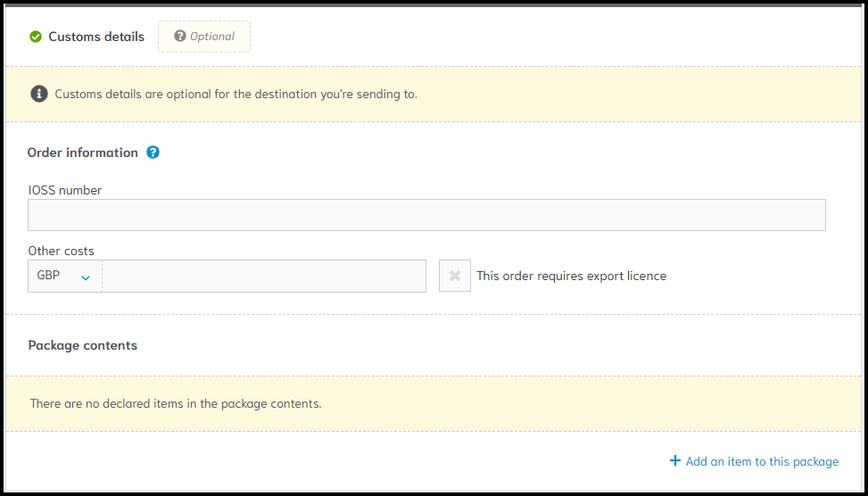This screenshot has height=496, width=868.
Task: Click the Other costs label
Action: tap(61, 251)
